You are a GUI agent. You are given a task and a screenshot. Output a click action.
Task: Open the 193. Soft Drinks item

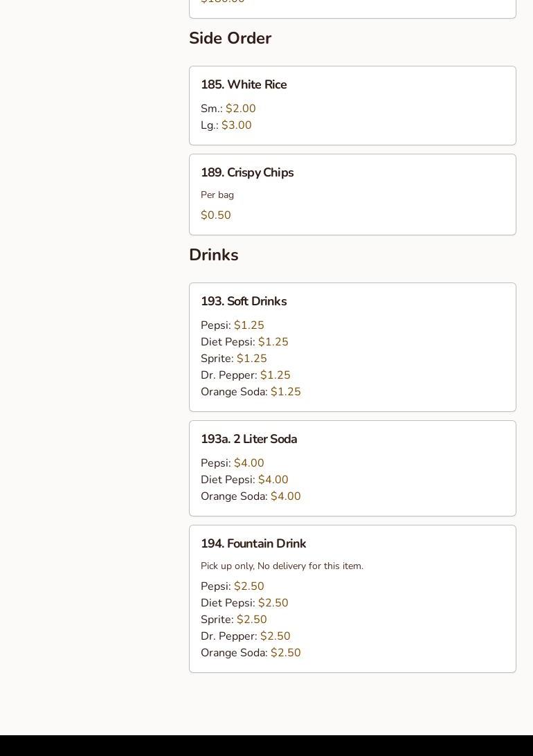(244, 301)
